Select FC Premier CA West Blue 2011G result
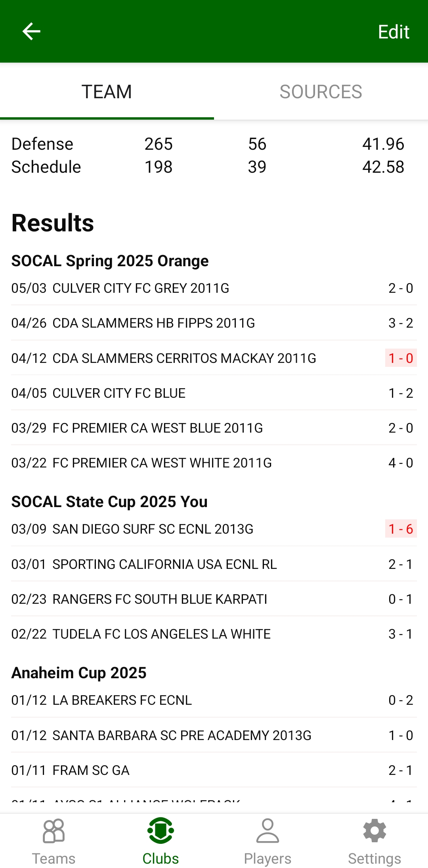This screenshot has width=428, height=868. (x=157, y=428)
